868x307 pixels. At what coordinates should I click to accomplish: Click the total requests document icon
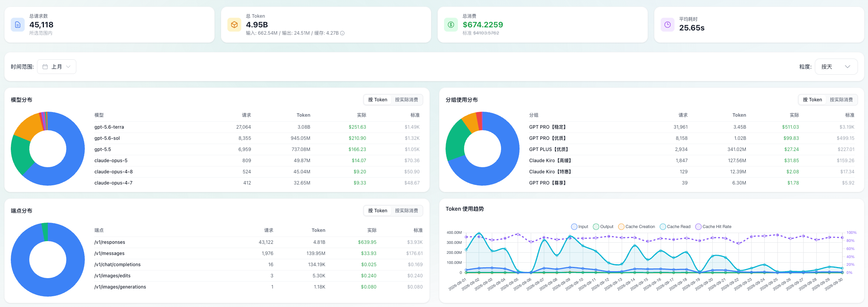[x=18, y=25]
